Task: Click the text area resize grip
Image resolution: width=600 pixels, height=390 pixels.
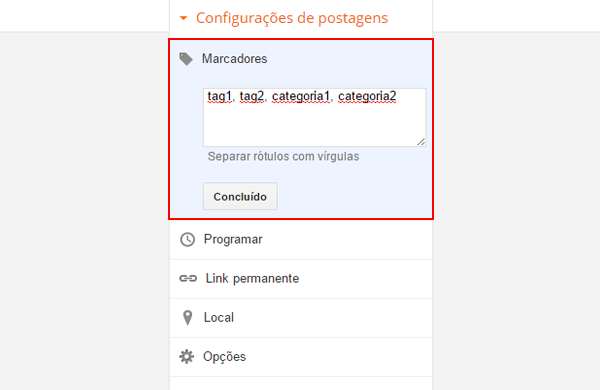Action: (421, 142)
